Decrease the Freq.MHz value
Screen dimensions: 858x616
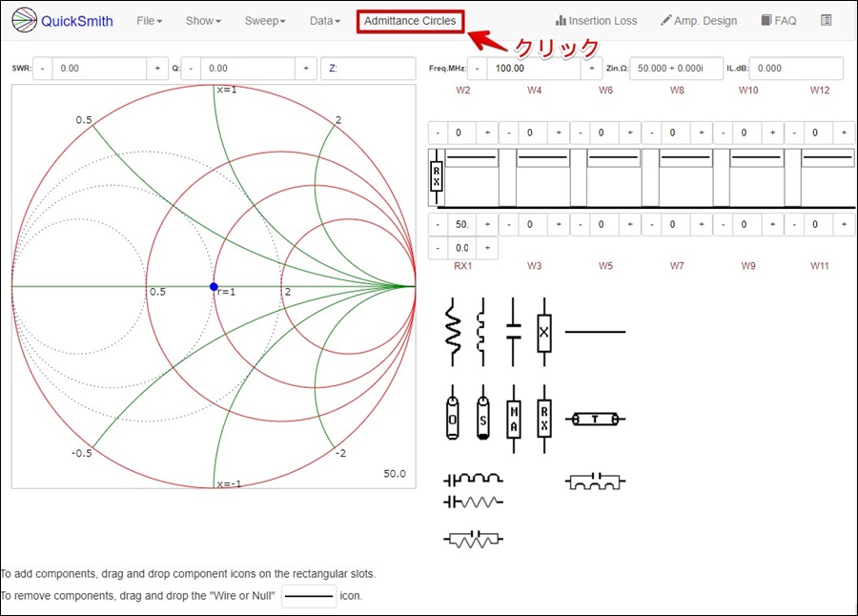click(x=478, y=69)
